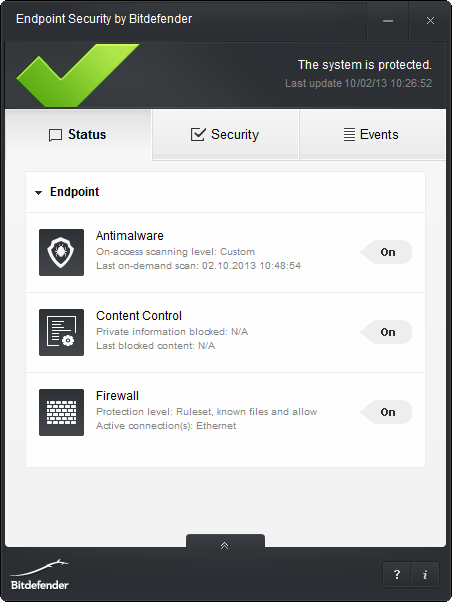This screenshot has width=452, height=602.
Task: Open the Events tab
Action: coord(372,134)
